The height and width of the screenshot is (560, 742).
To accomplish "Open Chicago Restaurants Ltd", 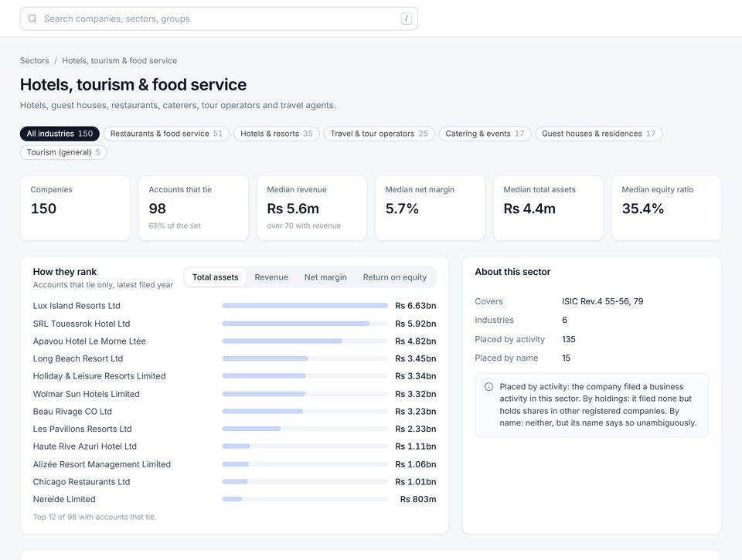I will click(81, 482).
